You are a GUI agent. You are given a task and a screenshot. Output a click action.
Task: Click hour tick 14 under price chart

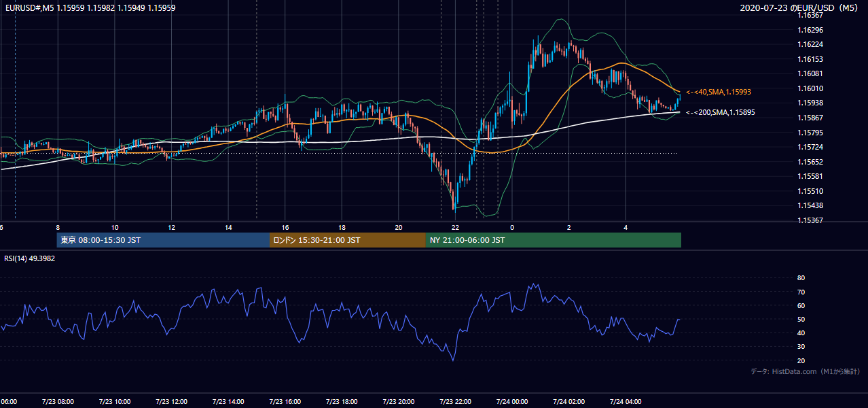(228, 228)
